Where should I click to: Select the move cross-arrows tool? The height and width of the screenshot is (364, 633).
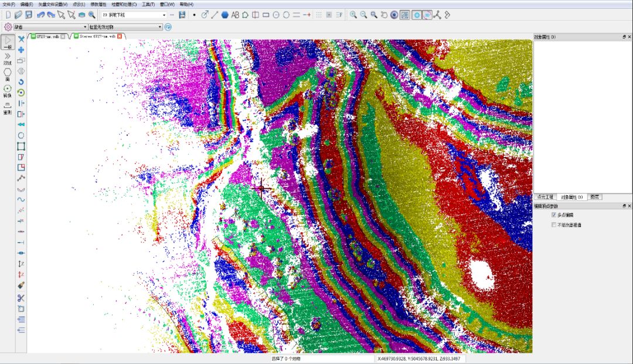pyautogui.click(x=21, y=50)
